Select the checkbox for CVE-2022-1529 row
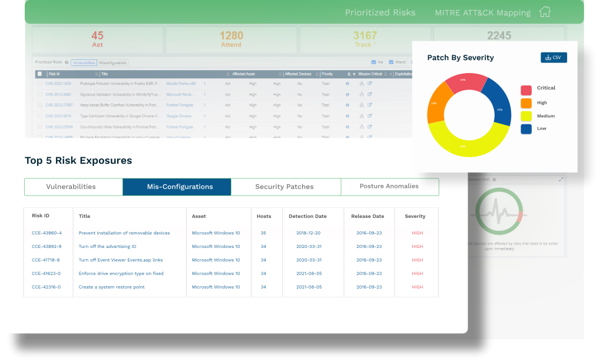This screenshot has width=603, height=364. pyautogui.click(x=40, y=84)
